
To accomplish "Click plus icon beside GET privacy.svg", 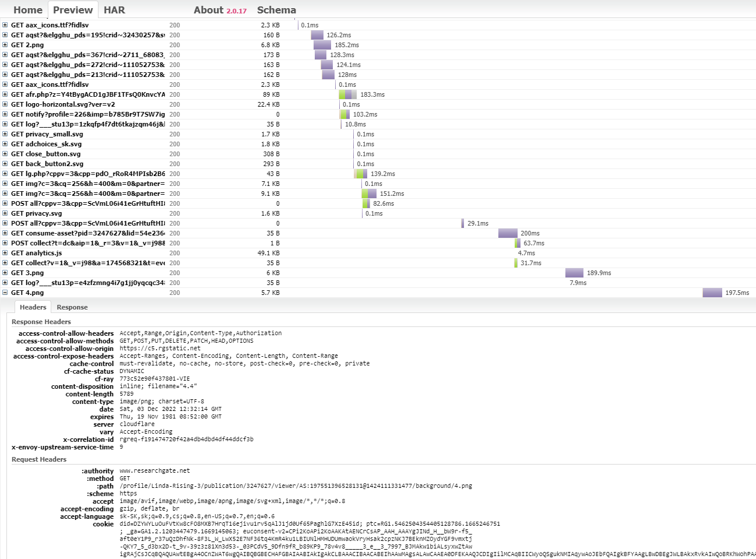I will coord(5,213).
